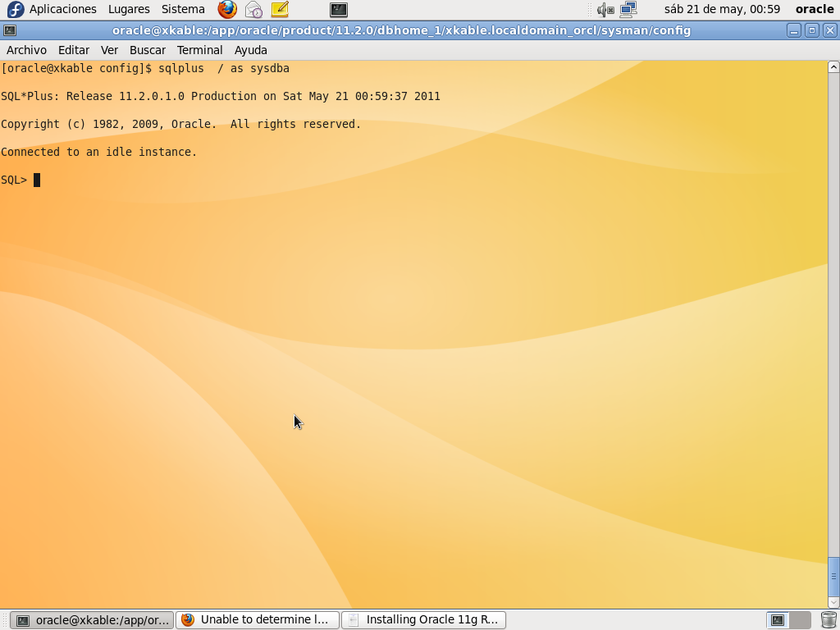This screenshot has width=840, height=630.
Task: Minimize the terminal window
Action: [x=794, y=30]
